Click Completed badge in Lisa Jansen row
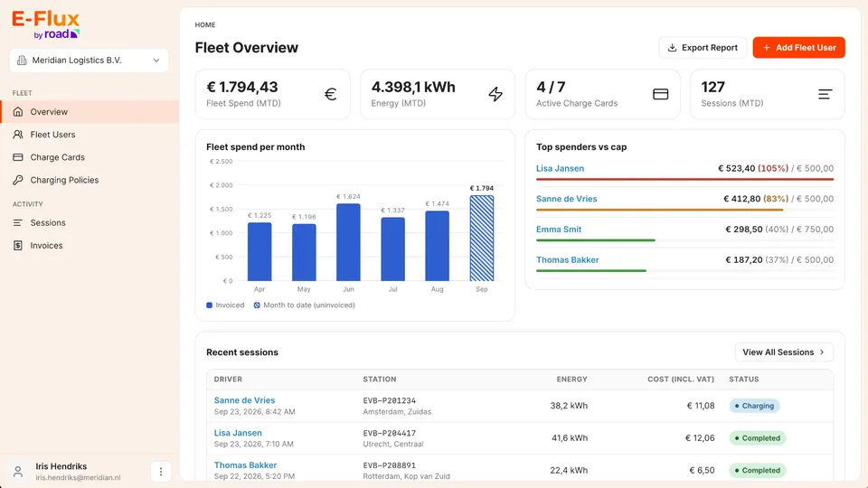This screenshot has width=868, height=488. pos(758,438)
